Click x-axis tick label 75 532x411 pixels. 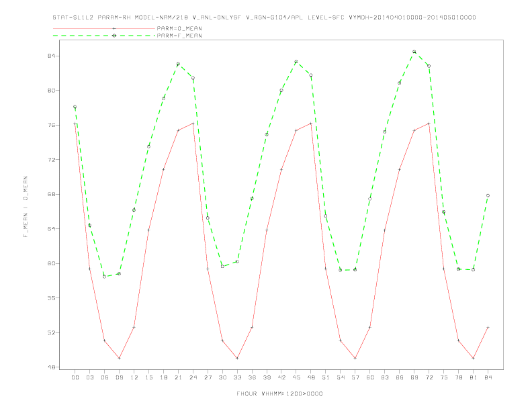pyautogui.click(x=444, y=377)
